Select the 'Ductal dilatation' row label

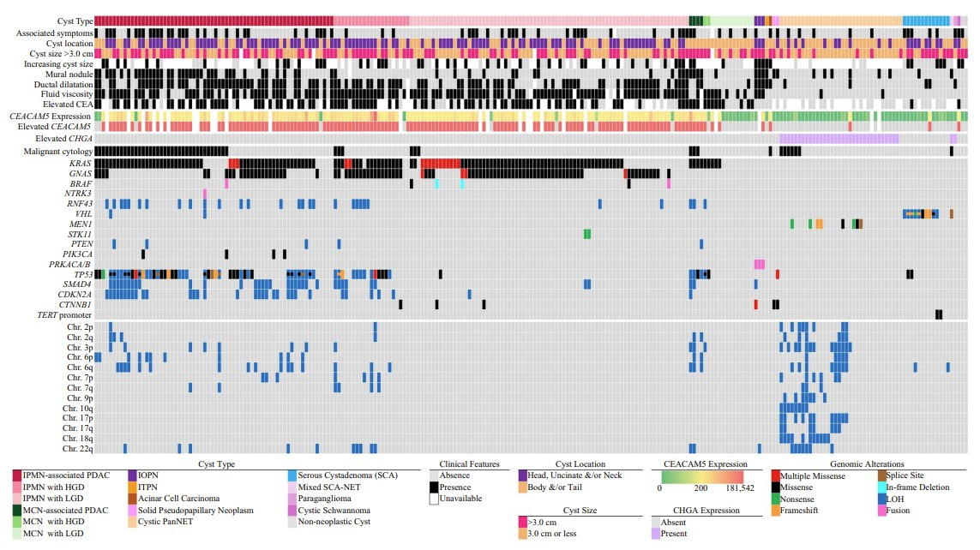point(63,84)
